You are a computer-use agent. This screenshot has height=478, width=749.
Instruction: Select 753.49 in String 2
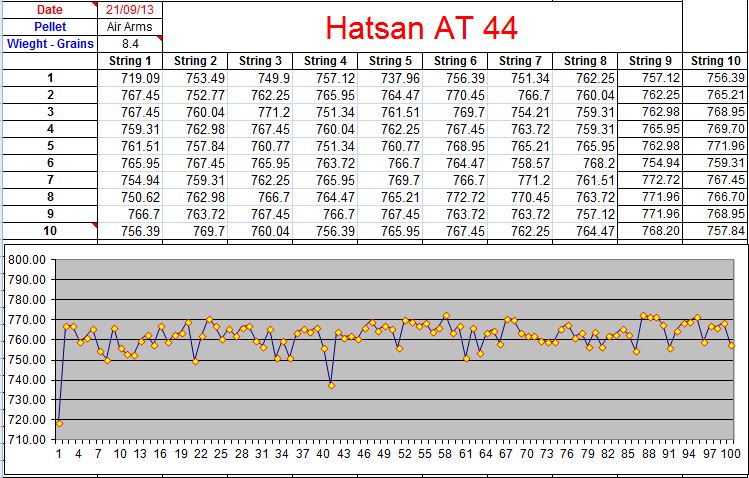(195, 78)
